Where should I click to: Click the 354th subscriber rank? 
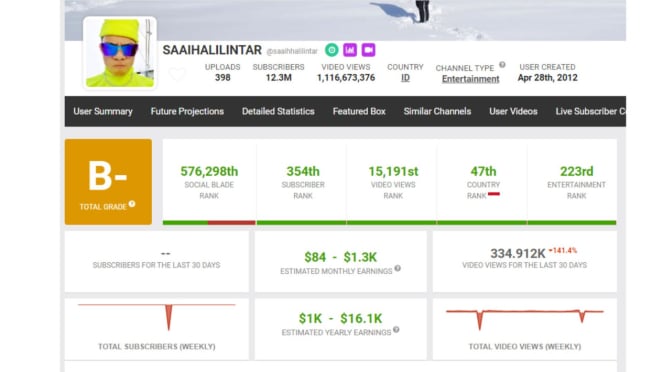point(303,171)
